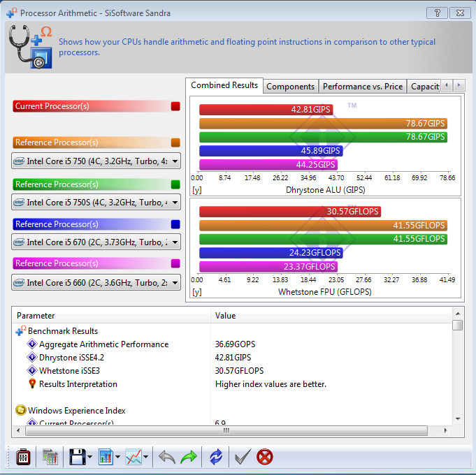Click the orange 78.67GIPS bar
The image size is (476, 475).
[x=323, y=124]
